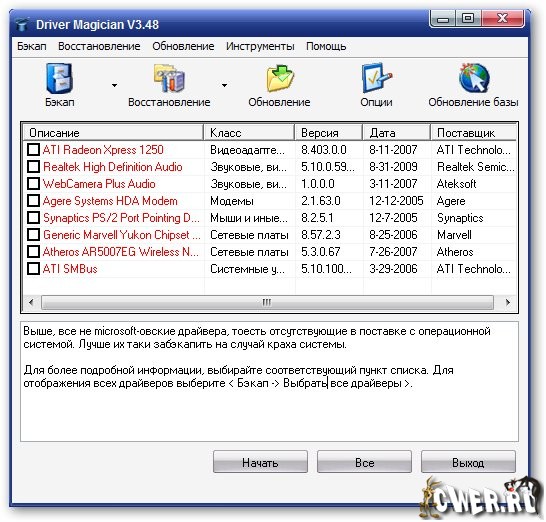Viewport: 546px width, 522px height.
Task: Click the Marvell vendor cell
Action: pyautogui.click(x=454, y=235)
